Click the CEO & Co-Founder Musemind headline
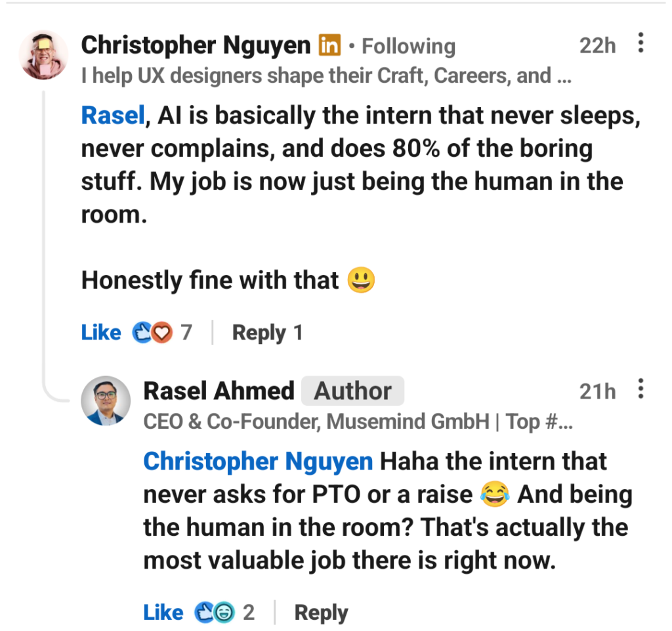672x631 pixels. 358,422
